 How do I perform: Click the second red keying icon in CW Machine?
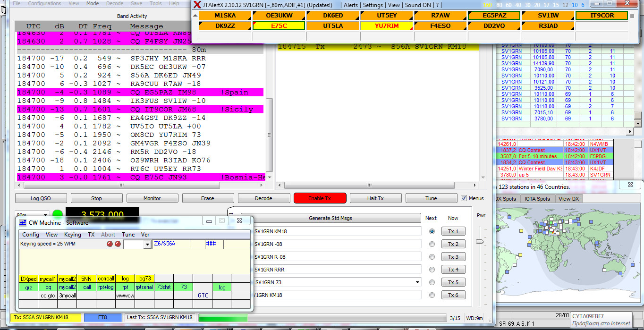tap(118, 244)
